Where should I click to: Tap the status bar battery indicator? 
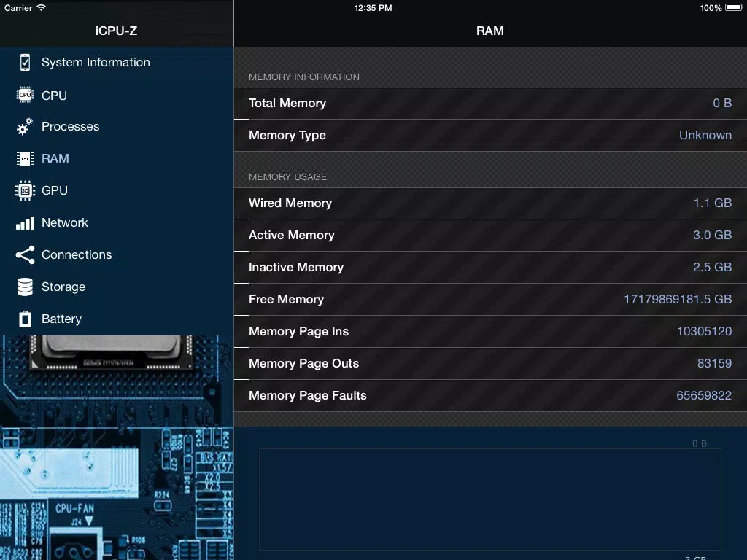tap(734, 7)
